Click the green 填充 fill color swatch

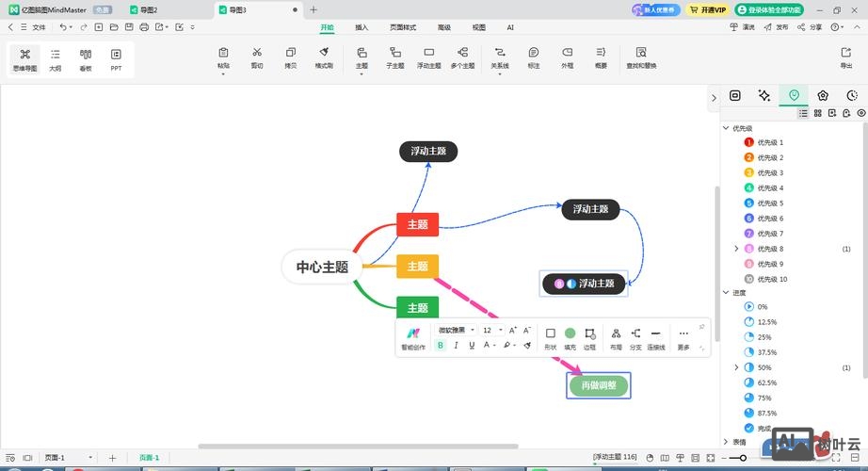570,333
